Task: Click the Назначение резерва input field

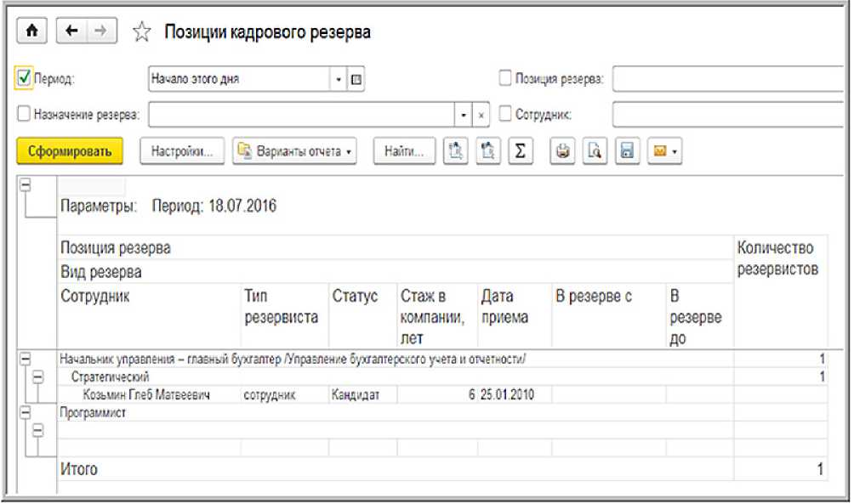Action: [x=302, y=115]
